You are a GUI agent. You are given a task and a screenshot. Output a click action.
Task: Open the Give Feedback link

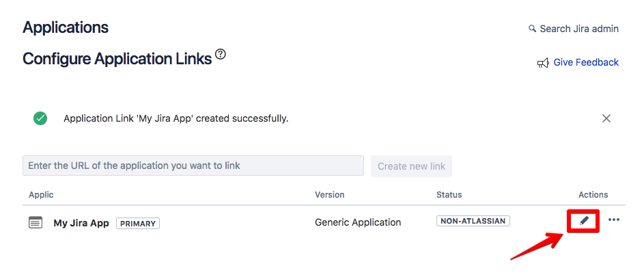[586, 62]
